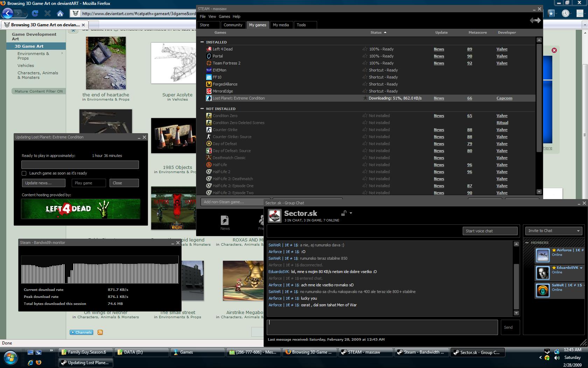Select the Team Fortress 2 game icon
588x368 pixels.
click(209, 63)
